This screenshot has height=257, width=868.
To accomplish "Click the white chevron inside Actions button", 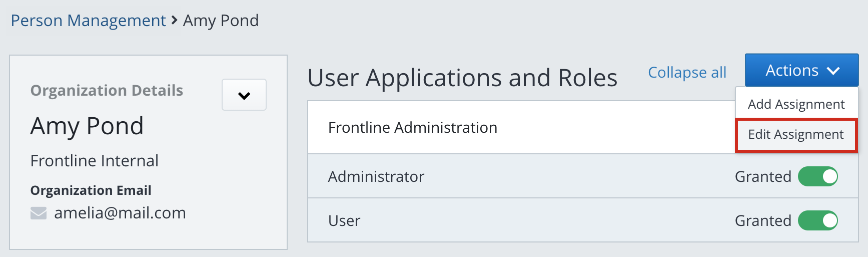I will point(833,71).
